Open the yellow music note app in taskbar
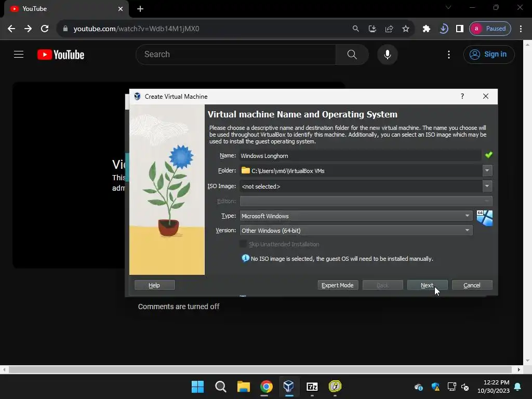532x399 pixels. point(335,387)
